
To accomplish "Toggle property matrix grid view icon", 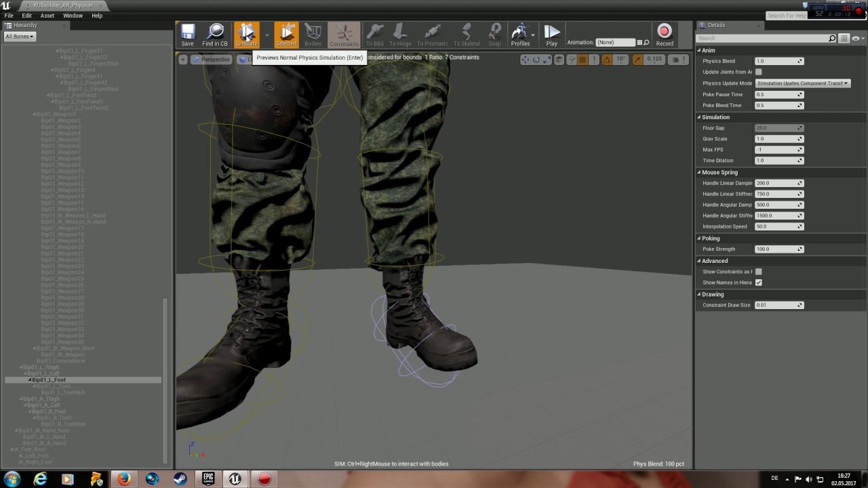I will 844,38.
